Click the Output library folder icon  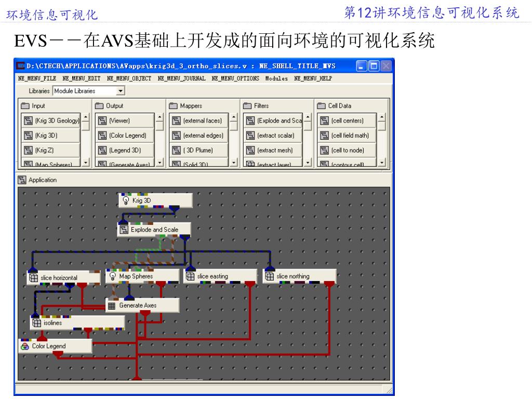99,106
